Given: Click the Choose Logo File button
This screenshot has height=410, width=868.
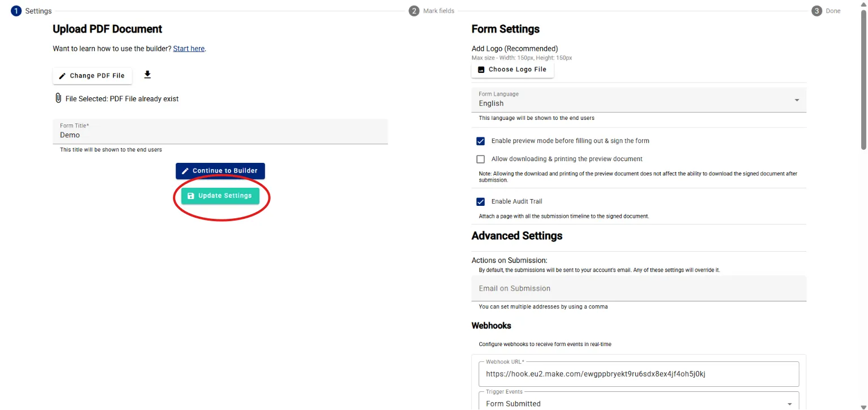Looking at the screenshot, I should click(513, 70).
